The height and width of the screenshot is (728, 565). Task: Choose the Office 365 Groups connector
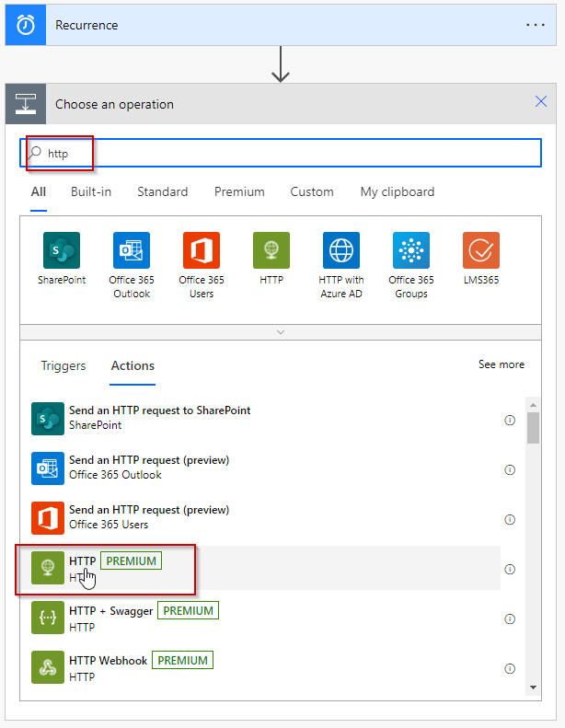pyautogui.click(x=411, y=249)
